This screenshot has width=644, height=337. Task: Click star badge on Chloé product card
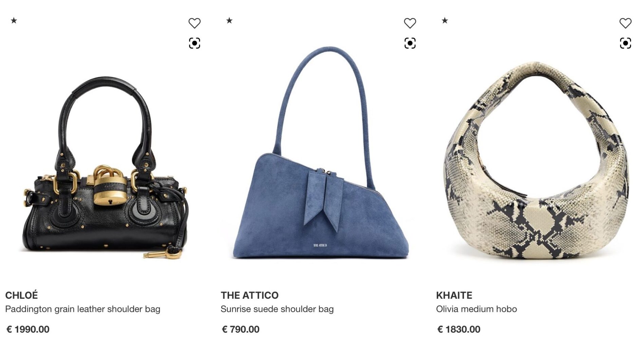pyautogui.click(x=14, y=21)
